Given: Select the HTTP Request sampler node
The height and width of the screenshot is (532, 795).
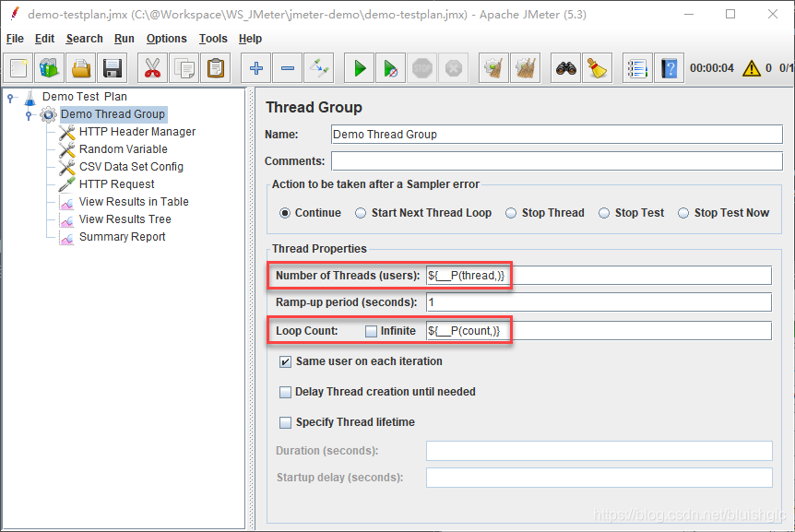Looking at the screenshot, I should pyautogui.click(x=116, y=183).
